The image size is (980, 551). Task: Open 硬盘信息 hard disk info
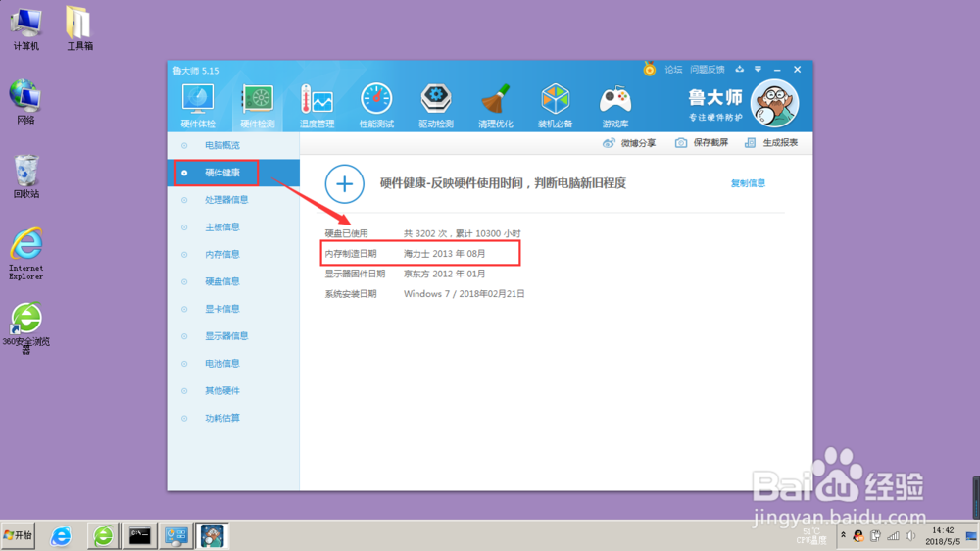pyautogui.click(x=233, y=281)
